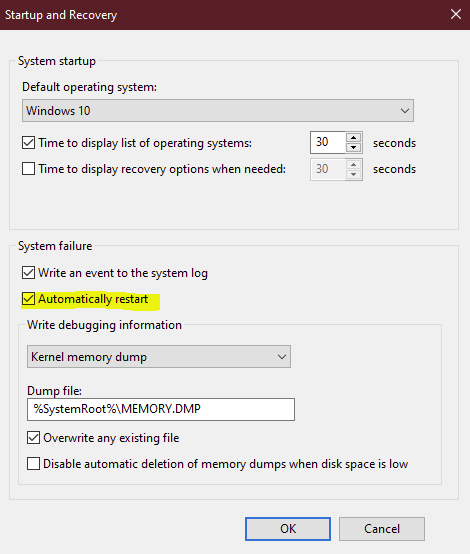Click the Windows 10 dropdown arrow
This screenshot has height=554, width=470.
coord(405,111)
